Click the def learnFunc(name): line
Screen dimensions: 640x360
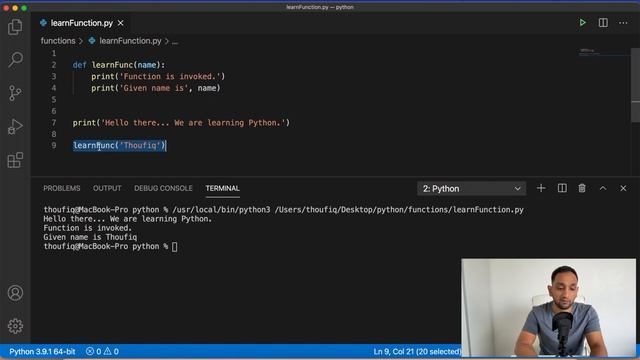click(119, 65)
